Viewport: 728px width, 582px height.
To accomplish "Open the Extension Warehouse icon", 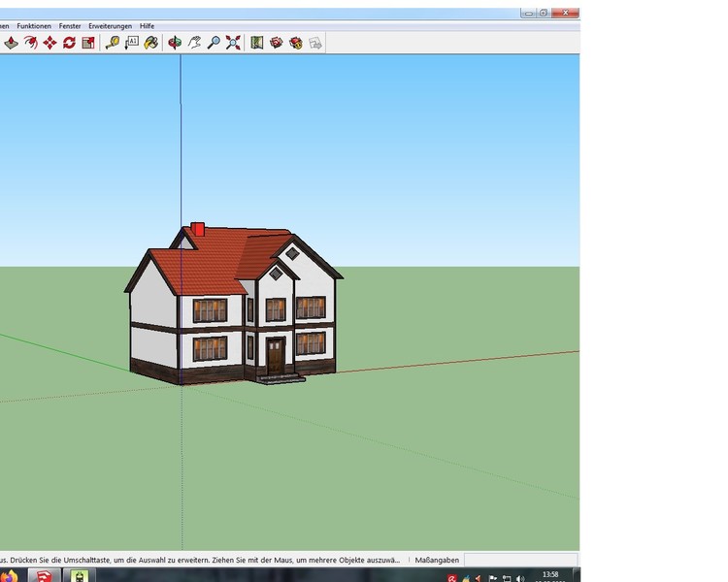I will (296, 43).
